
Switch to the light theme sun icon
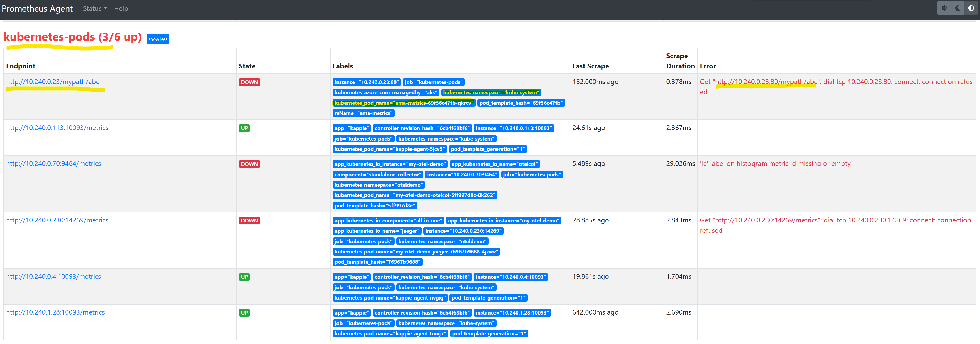(944, 8)
